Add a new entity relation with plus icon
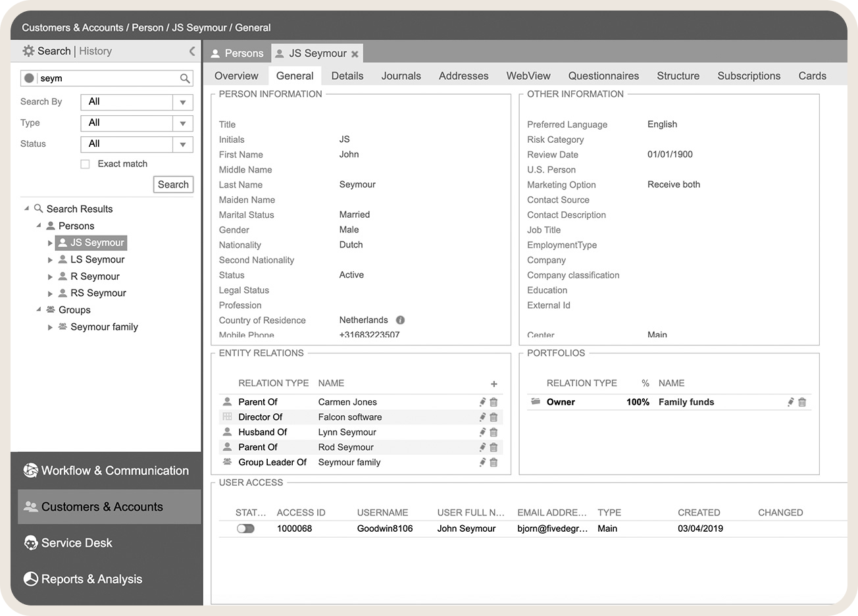 (x=494, y=384)
